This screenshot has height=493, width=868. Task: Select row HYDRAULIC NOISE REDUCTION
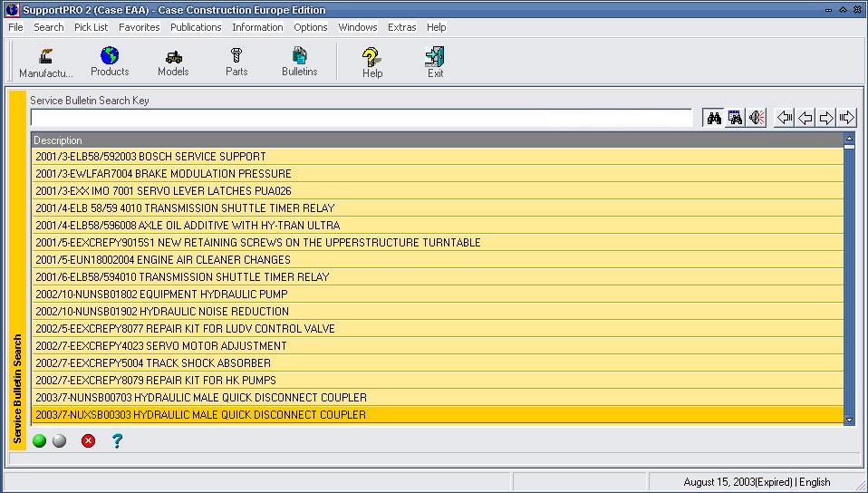(438, 311)
